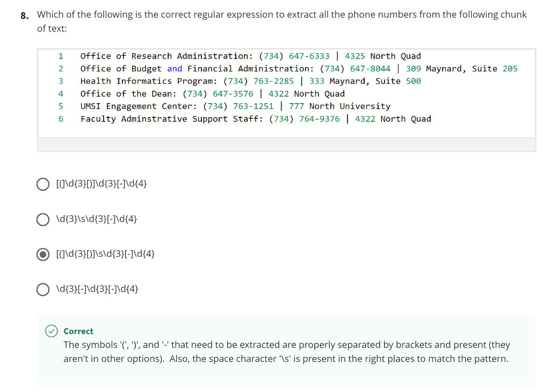Viewport: 550px width, 392px height.
Task: Click the feedback explanation paragraph
Action: [287, 352]
